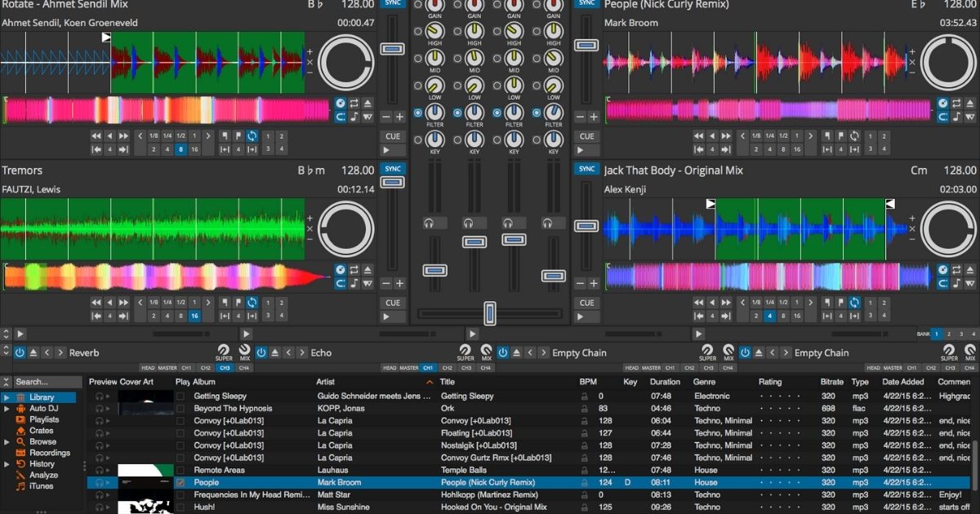
Task: Turn the Super knob of the Reverb unit
Action: click(x=221, y=350)
